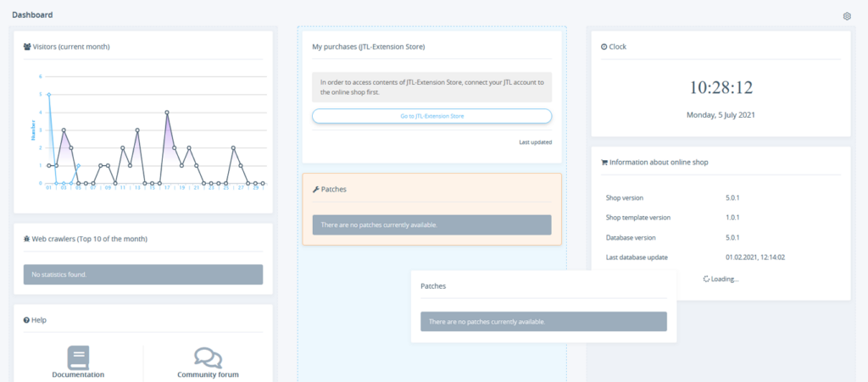The width and height of the screenshot is (868, 382).
Task: Click the Last database update label
Action: click(x=637, y=257)
